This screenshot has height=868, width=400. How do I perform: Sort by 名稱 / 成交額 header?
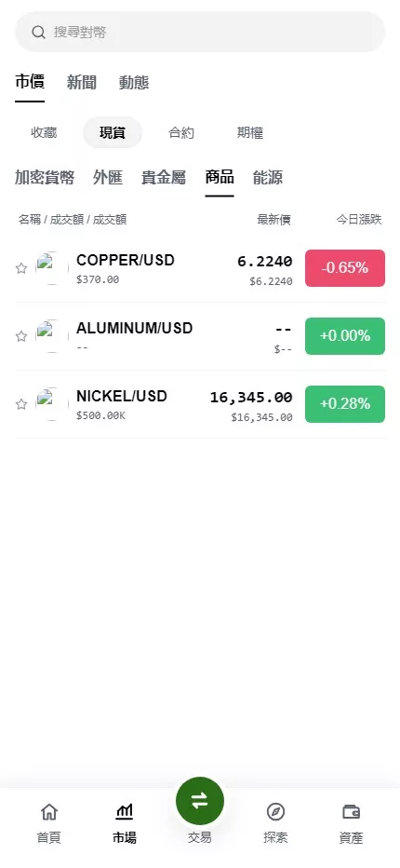pyautogui.click(x=73, y=220)
